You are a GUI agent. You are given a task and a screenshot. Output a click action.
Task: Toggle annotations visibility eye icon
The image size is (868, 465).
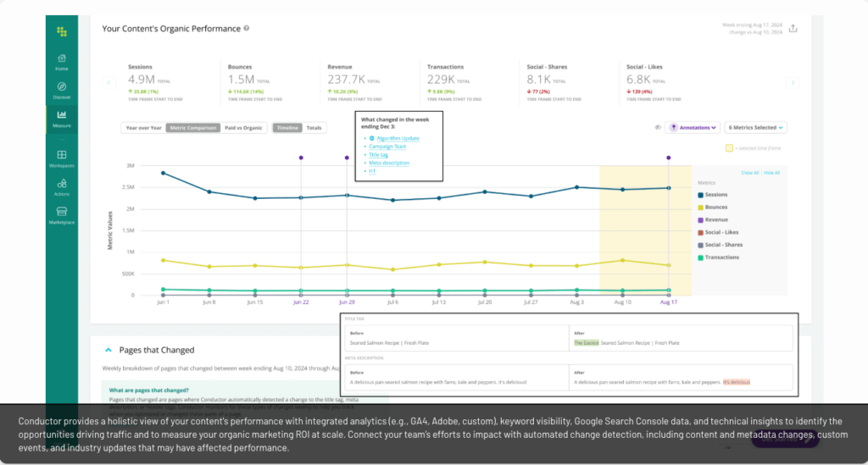click(x=658, y=127)
